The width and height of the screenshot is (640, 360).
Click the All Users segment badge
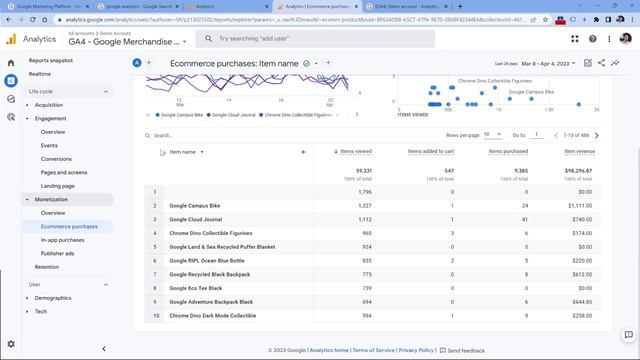click(x=137, y=63)
